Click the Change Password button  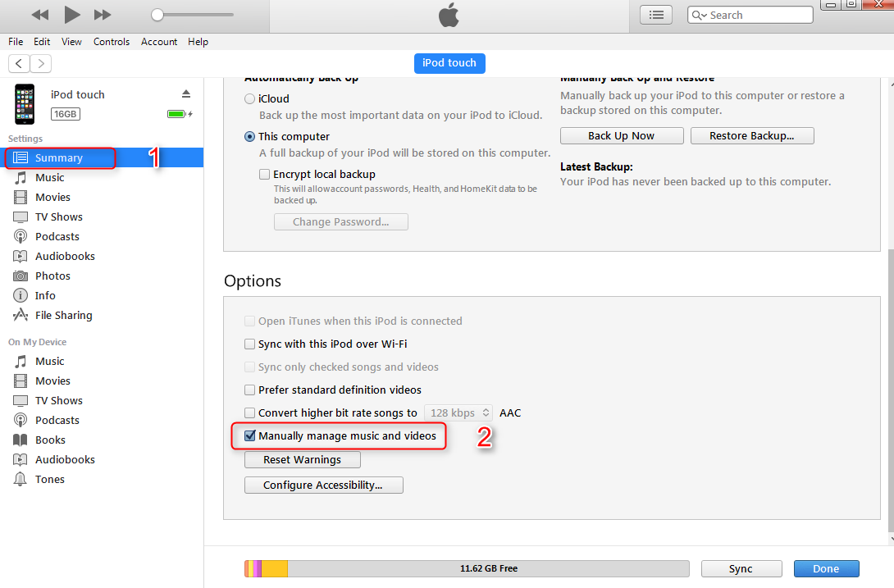point(341,222)
